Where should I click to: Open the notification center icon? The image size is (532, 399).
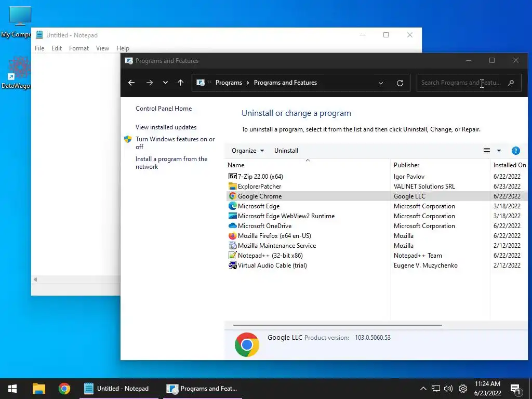coord(516,389)
